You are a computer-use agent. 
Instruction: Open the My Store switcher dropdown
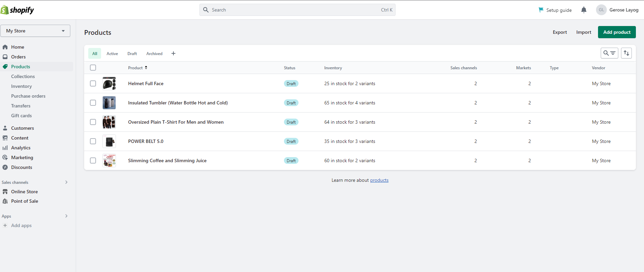coord(35,31)
